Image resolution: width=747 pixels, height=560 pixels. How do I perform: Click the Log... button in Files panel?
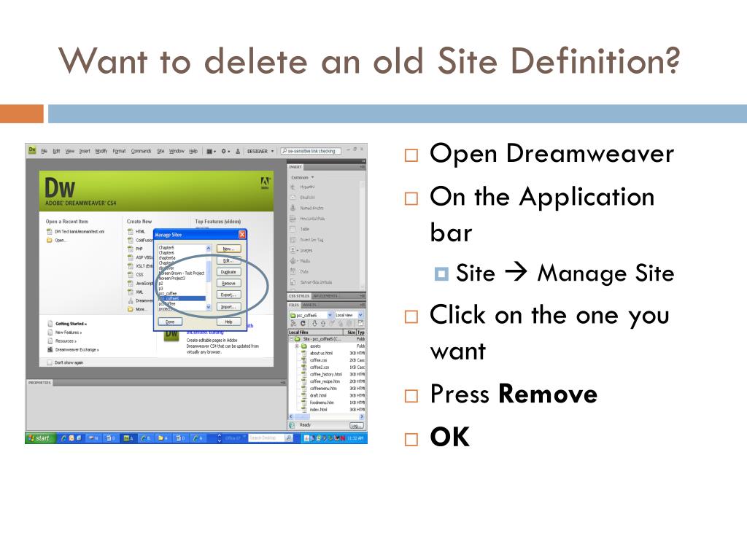coord(356,425)
